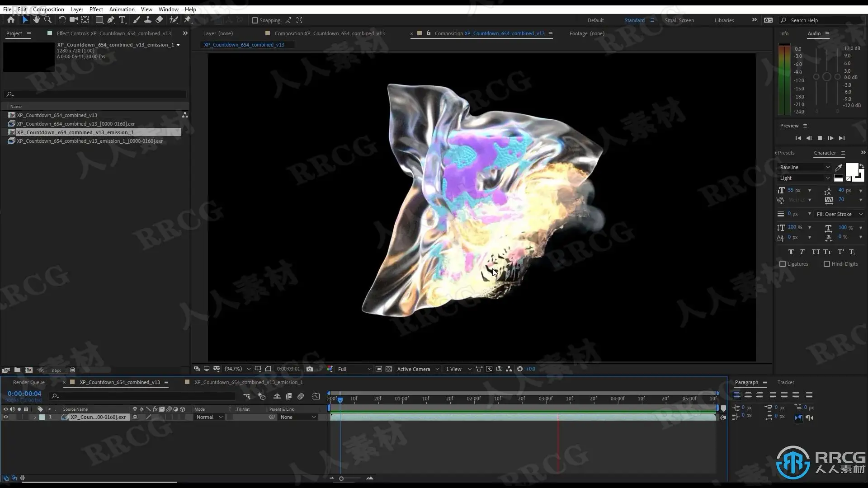Enable the Ligatures checkbox
Image resolution: width=868 pixels, height=488 pixels.
tap(783, 264)
